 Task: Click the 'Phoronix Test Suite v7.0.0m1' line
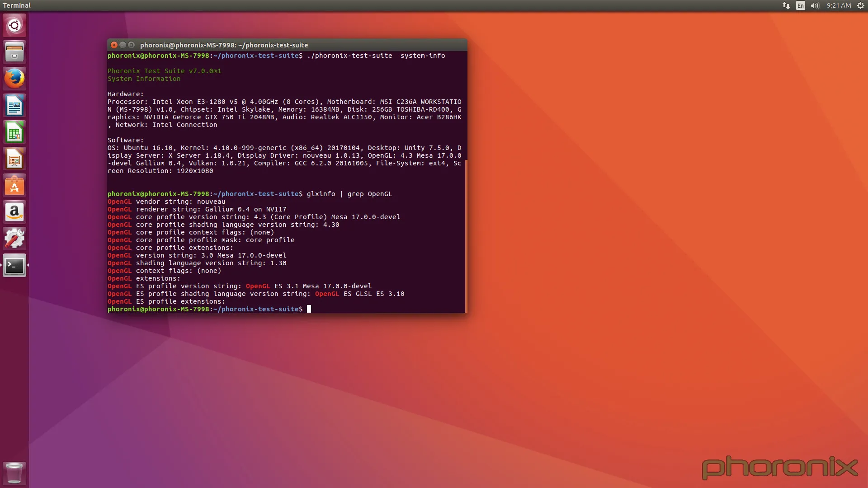(x=164, y=71)
